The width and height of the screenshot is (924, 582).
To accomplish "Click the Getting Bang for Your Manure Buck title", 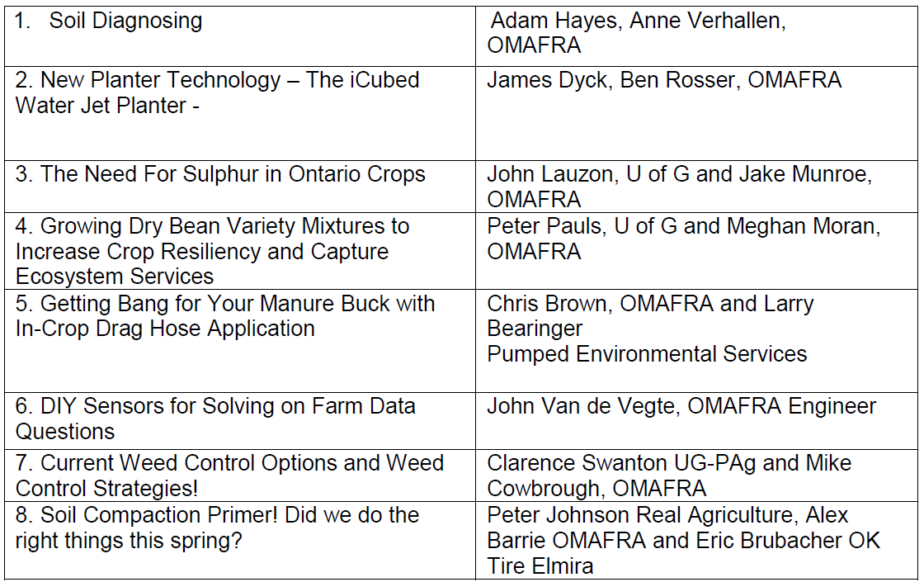I will click(224, 303).
